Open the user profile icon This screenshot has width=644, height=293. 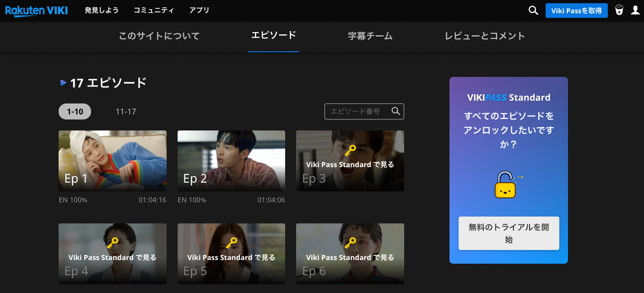[635, 10]
